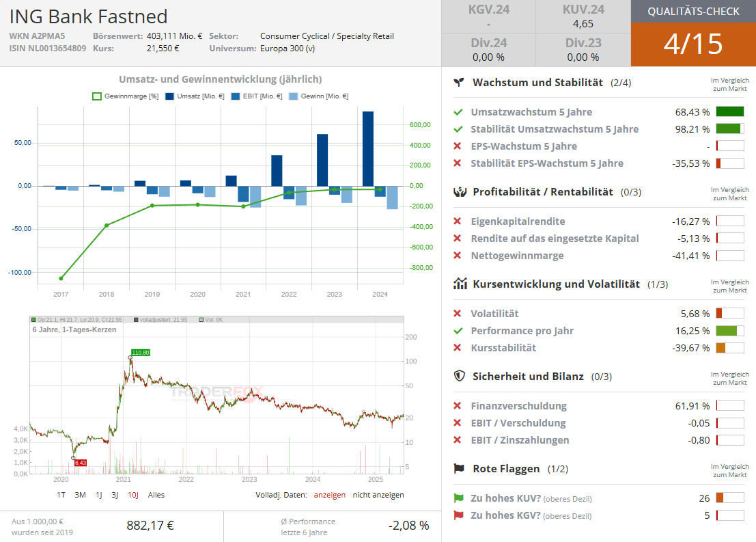Click the market comparison bar for Zu hohes KUV?
This screenshot has height=542, width=756.
pos(730,498)
